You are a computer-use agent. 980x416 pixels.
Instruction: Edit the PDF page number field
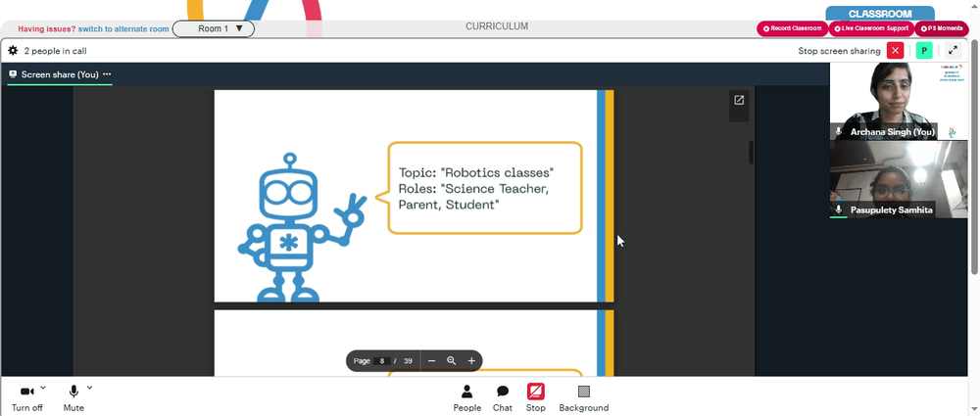pyautogui.click(x=382, y=361)
